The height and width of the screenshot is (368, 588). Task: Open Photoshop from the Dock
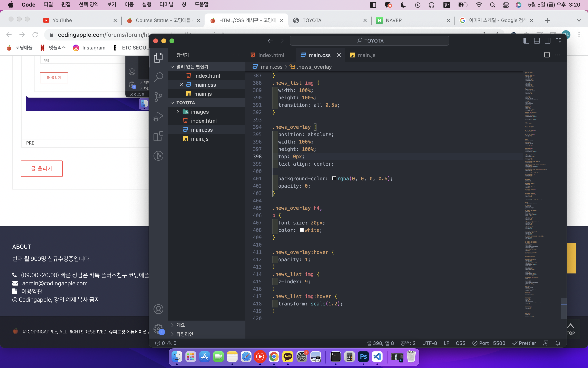tap(363, 357)
